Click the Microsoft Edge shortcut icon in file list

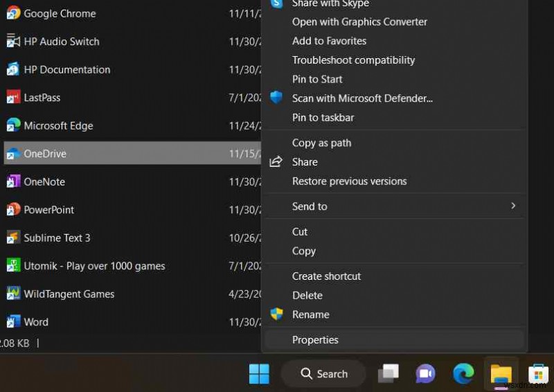(13, 125)
